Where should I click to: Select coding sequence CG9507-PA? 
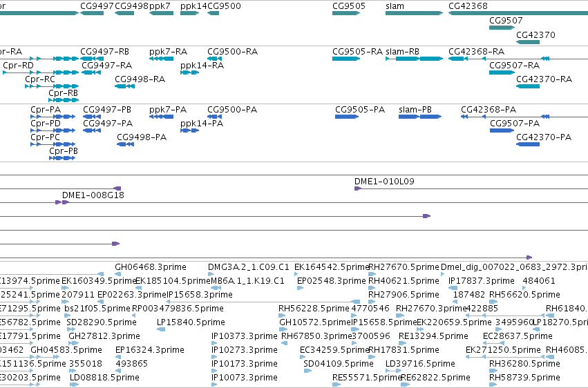515,124
